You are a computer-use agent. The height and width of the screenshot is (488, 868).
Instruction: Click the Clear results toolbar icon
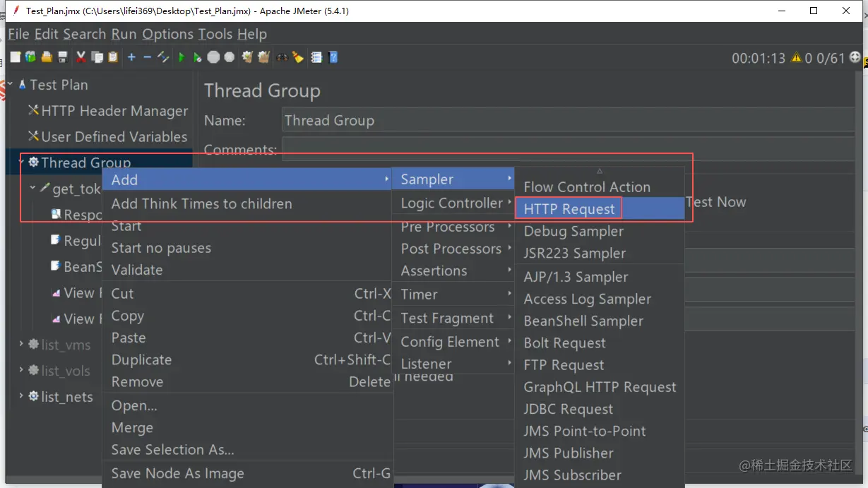247,57
